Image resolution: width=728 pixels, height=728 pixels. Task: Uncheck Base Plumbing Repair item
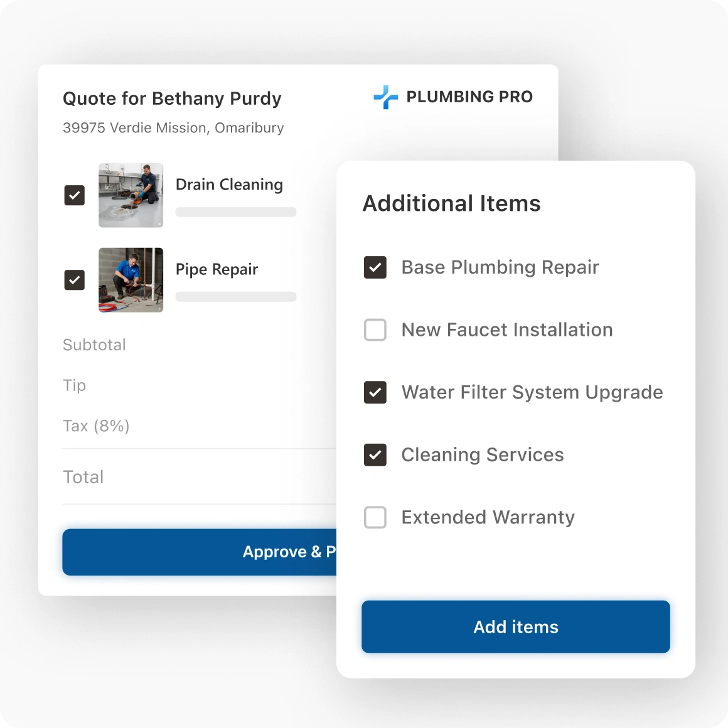375,267
